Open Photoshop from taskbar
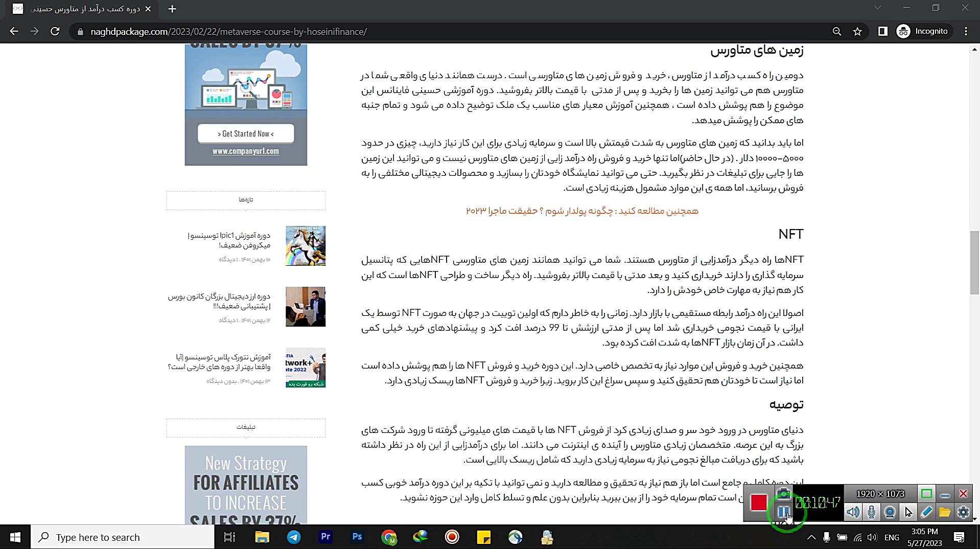980x549 pixels. click(x=357, y=537)
